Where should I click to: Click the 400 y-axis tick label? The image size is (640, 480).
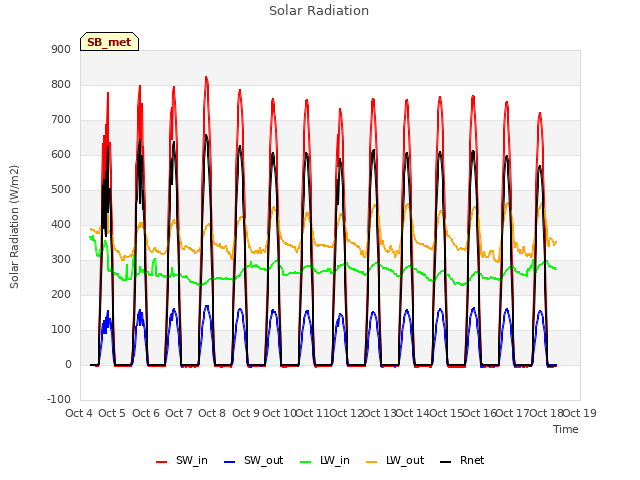61,224
